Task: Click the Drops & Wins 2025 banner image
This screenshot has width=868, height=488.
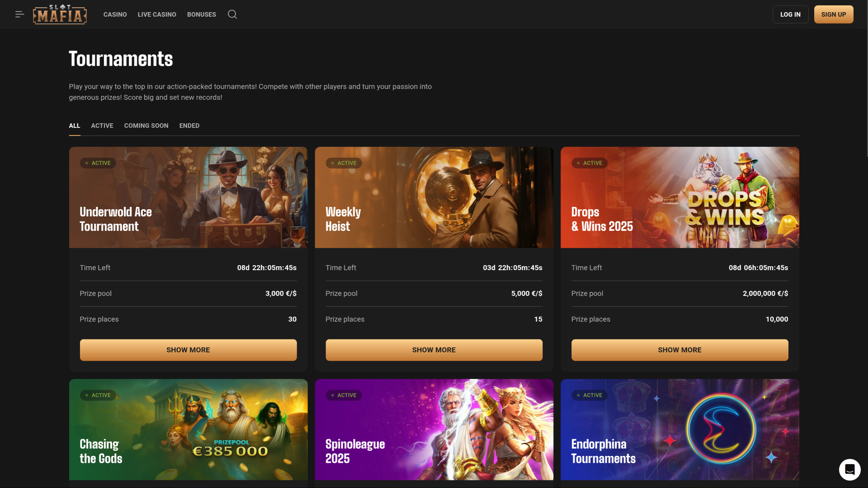Action: 679,197
